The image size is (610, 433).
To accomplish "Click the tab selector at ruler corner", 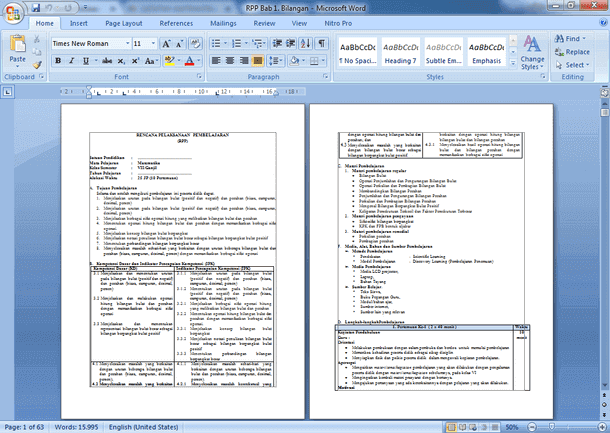I will point(8,92).
